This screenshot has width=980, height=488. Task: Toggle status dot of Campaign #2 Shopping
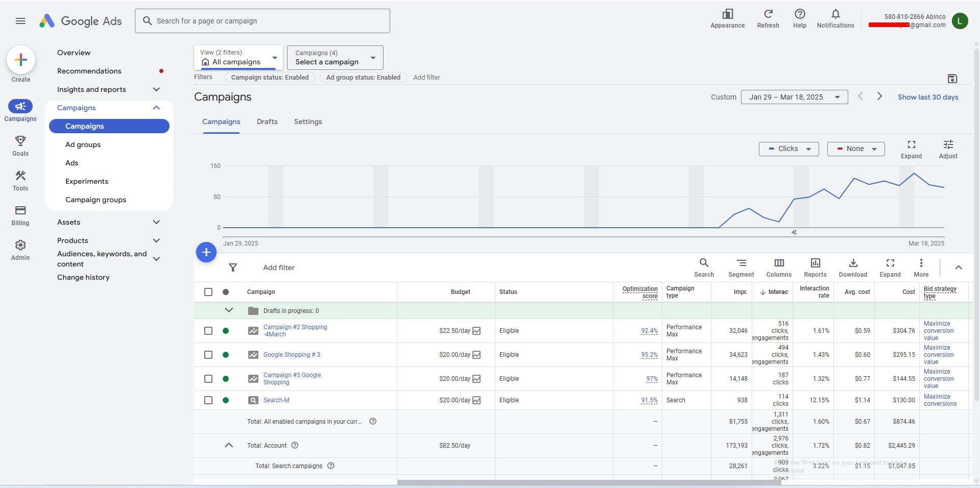click(226, 331)
